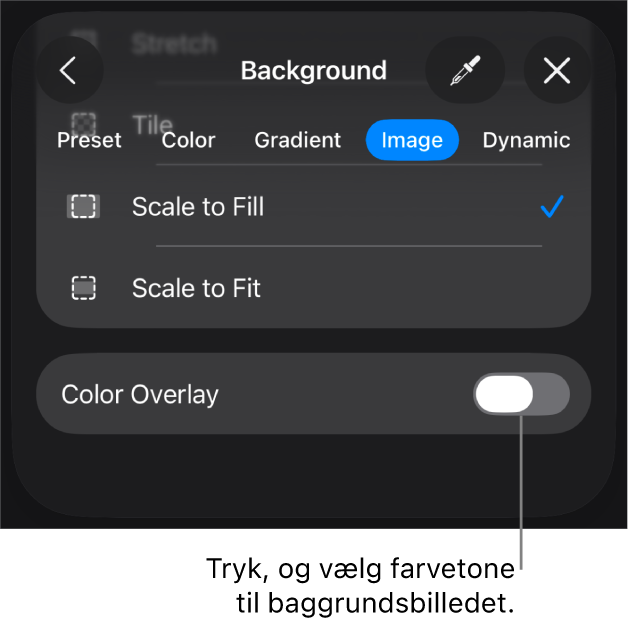Choose the Stretch option text

(174, 43)
